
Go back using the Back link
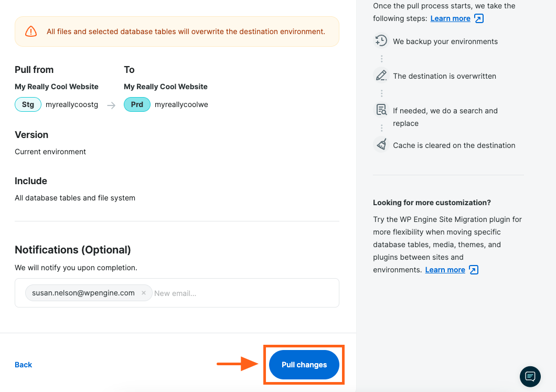click(x=24, y=365)
